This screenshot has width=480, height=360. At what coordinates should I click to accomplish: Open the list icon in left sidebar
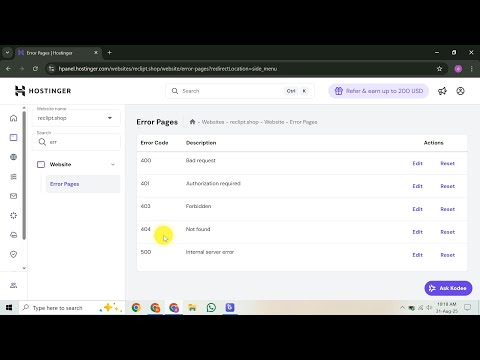(13, 177)
